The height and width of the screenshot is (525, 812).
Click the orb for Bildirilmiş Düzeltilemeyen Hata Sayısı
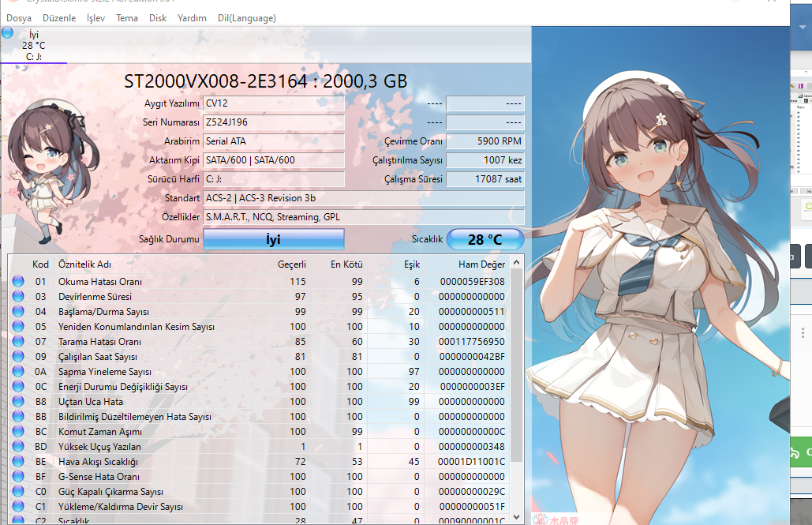coord(18,417)
